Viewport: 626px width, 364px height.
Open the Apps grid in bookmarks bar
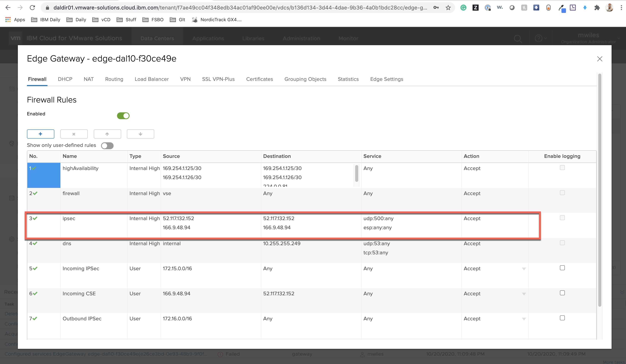[x=15, y=20]
